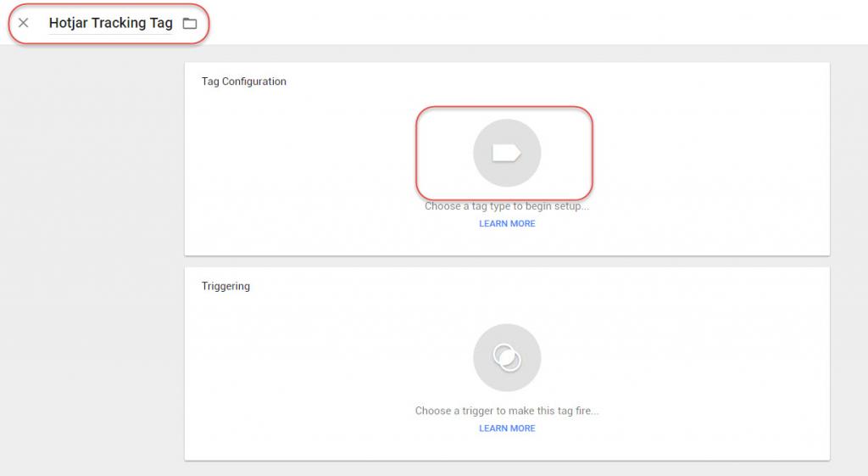This screenshot has height=476, width=868.
Task: Open Learn More under Triggering
Action: (x=507, y=428)
